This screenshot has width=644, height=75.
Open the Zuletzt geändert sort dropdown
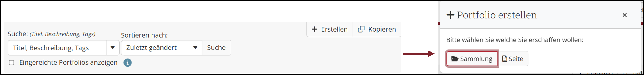pyautogui.click(x=162, y=48)
